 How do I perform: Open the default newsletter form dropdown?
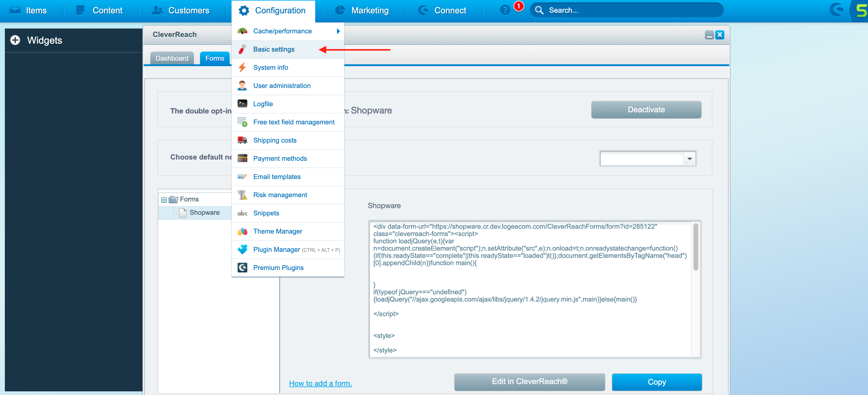coord(689,159)
